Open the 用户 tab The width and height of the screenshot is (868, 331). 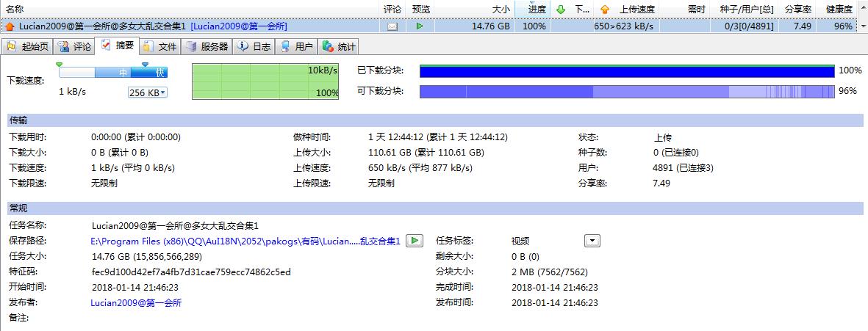point(297,47)
